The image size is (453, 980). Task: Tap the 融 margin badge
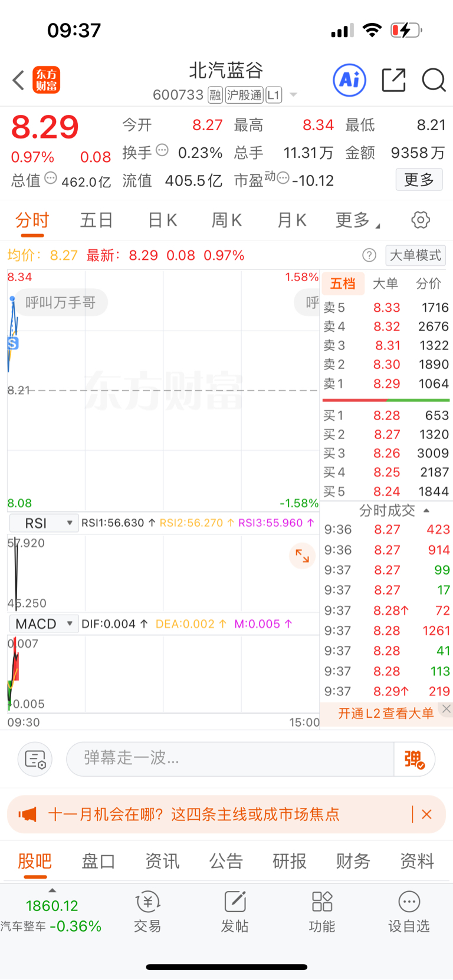click(x=215, y=95)
